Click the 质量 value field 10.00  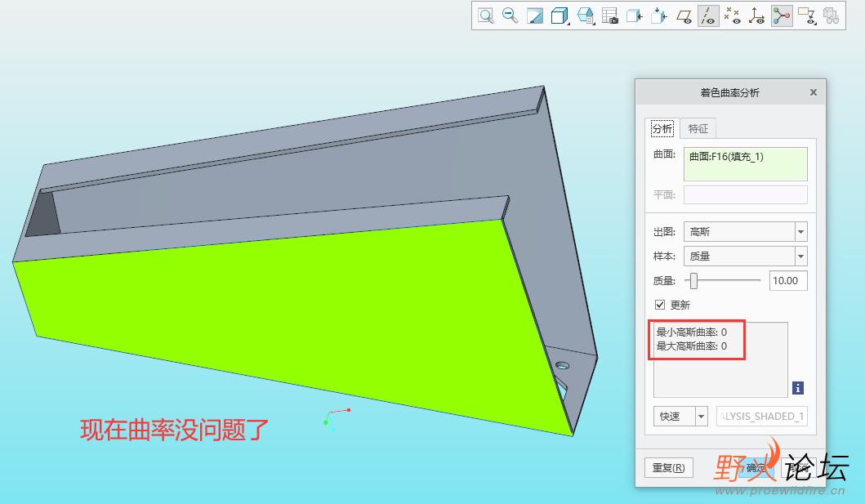[x=788, y=281]
